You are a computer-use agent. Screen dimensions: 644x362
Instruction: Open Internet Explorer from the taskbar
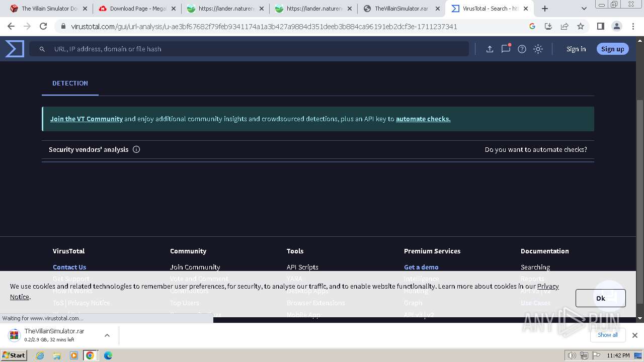coord(40,355)
